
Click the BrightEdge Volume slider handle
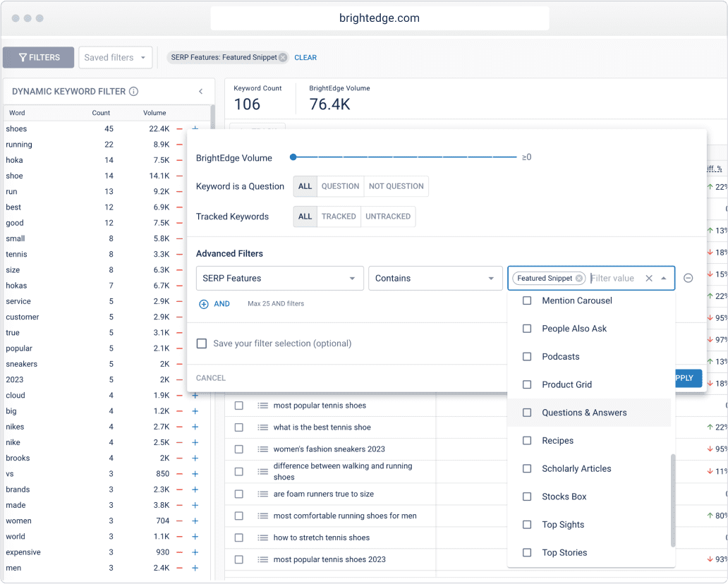click(293, 157)
